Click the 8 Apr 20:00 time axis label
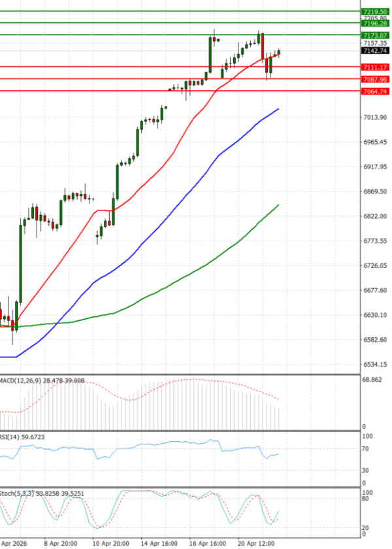This screenshot has width=392, height=549. [x=61, y=543]
